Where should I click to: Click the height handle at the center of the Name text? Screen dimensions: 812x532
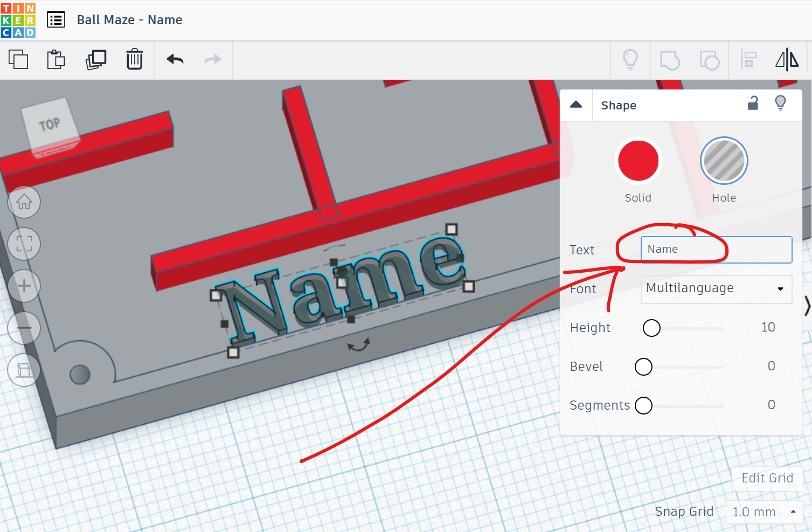(342, 282)
